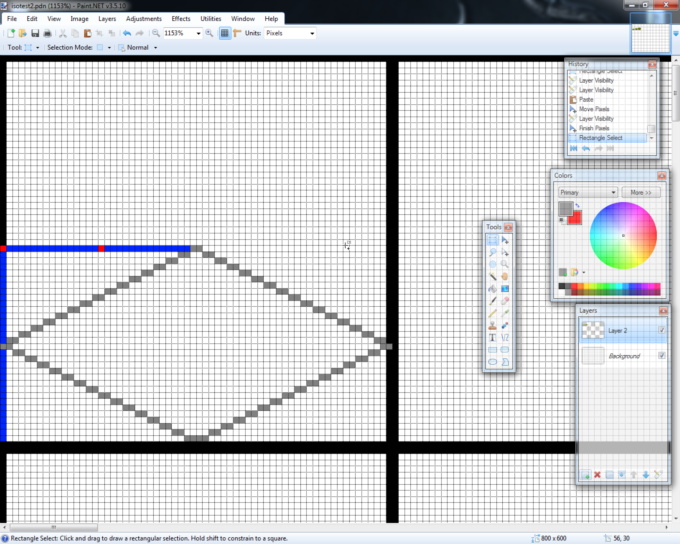Open the palette options dropdown arrow
The image size is (680, 544).
[x=584, y=272]
